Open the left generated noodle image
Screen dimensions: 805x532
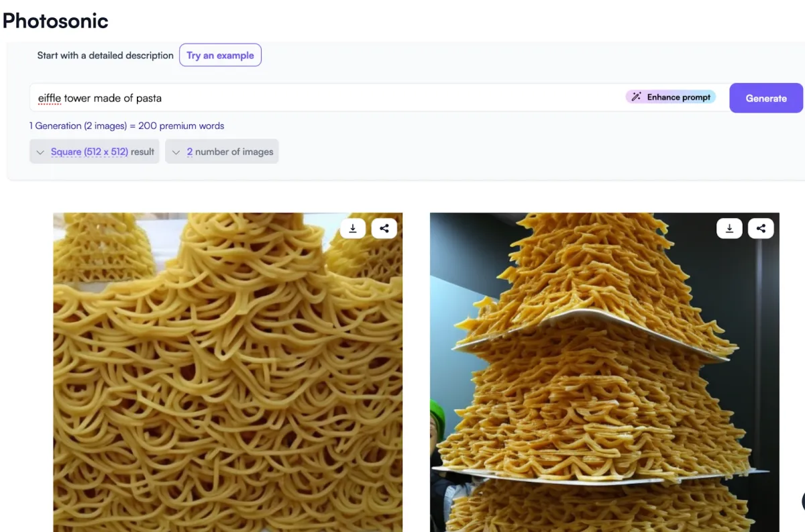coord(228,372)
